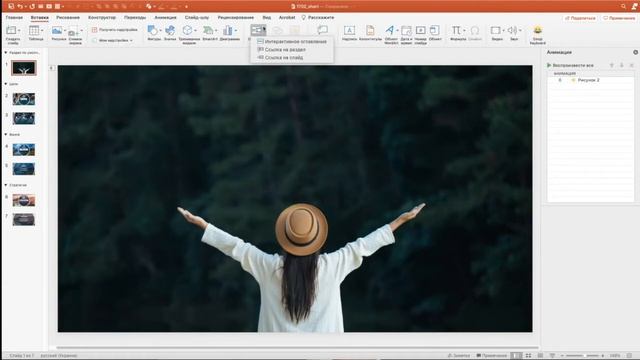640x360 pixels.
Task: Click the Рисунок insert icon
Action: pyautogui.click(x=57, y=31)
